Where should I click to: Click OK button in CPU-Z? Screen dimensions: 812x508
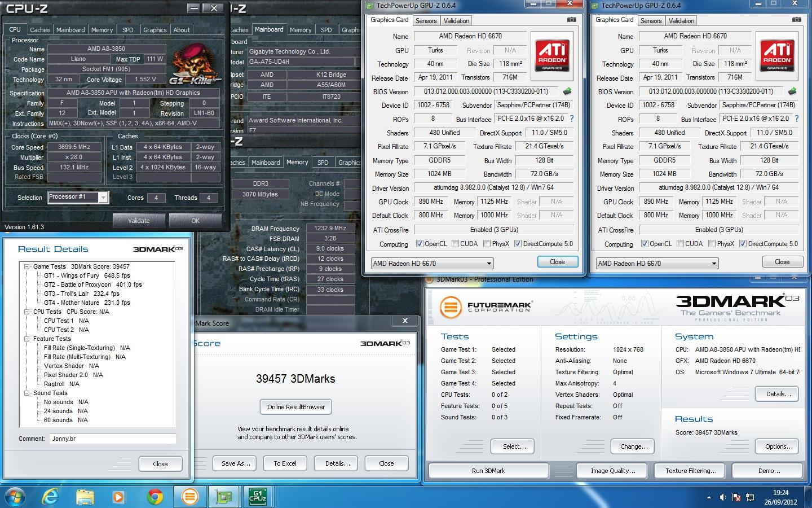(196, 221)
